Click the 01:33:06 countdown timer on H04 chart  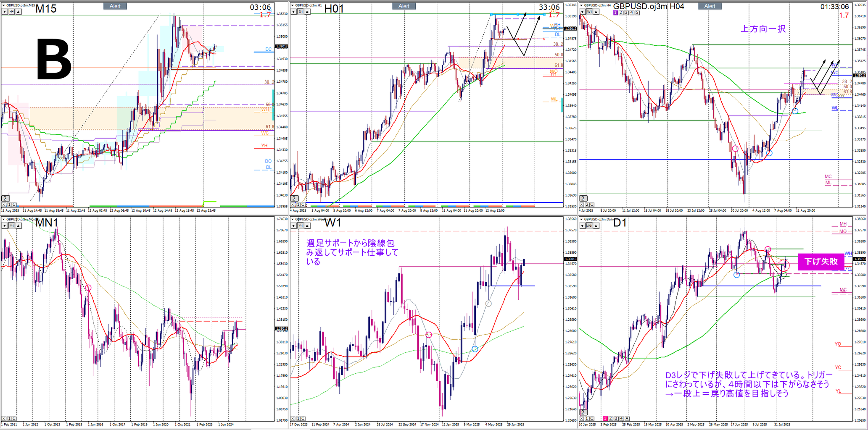tap(835, 7)
